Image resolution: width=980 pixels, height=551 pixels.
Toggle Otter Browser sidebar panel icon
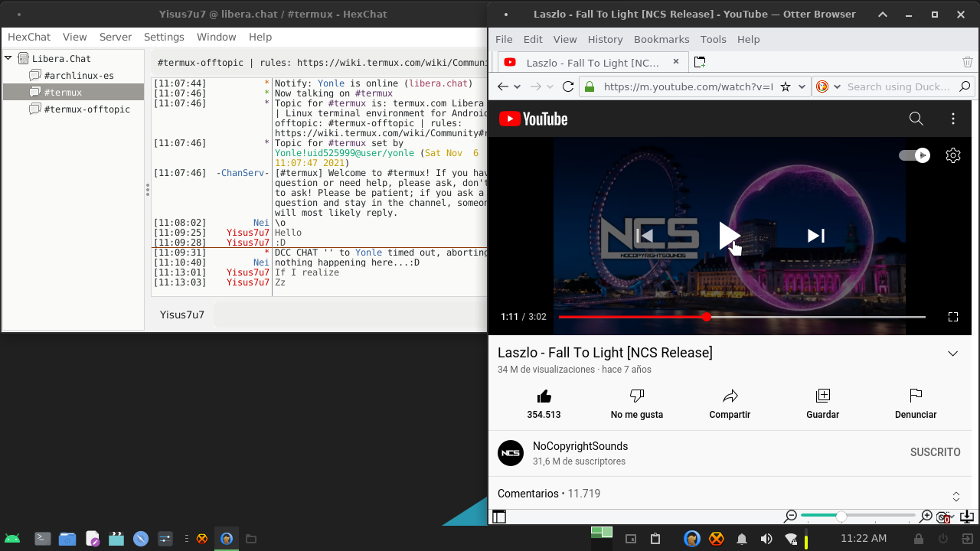[499, 517]
